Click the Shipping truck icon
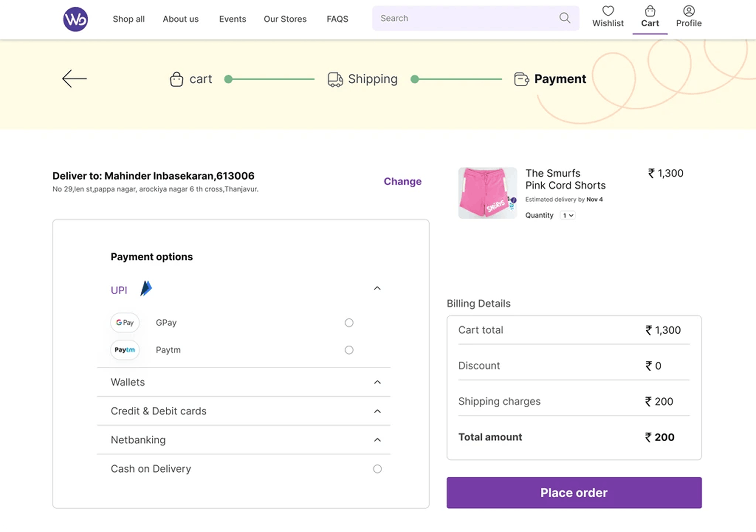The width and height of the screenshot is (756, 532). point(335,79)
